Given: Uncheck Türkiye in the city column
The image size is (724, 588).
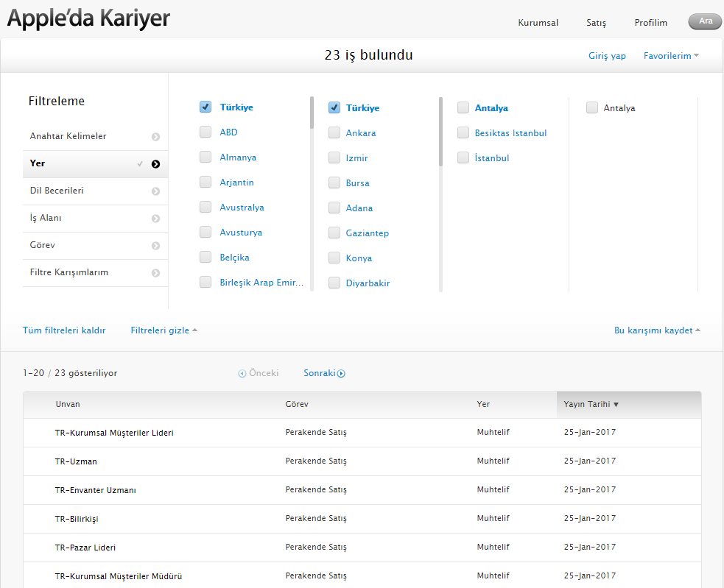Looking at the screenshot, I should coord(334,107).
